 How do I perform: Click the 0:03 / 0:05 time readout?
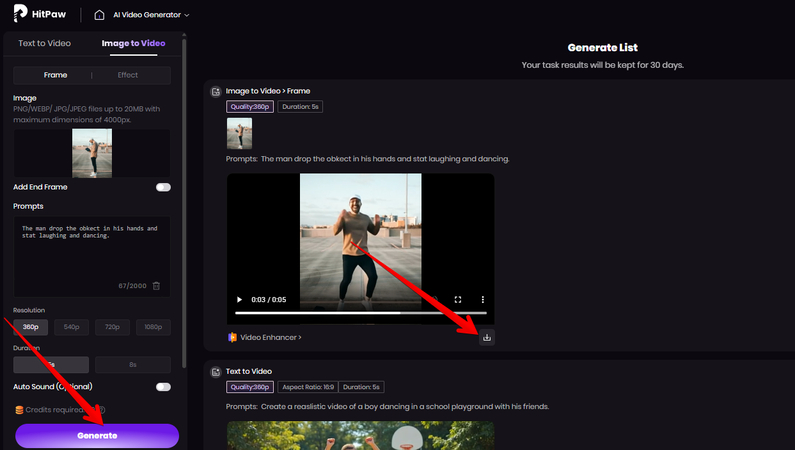coord(269,299)
